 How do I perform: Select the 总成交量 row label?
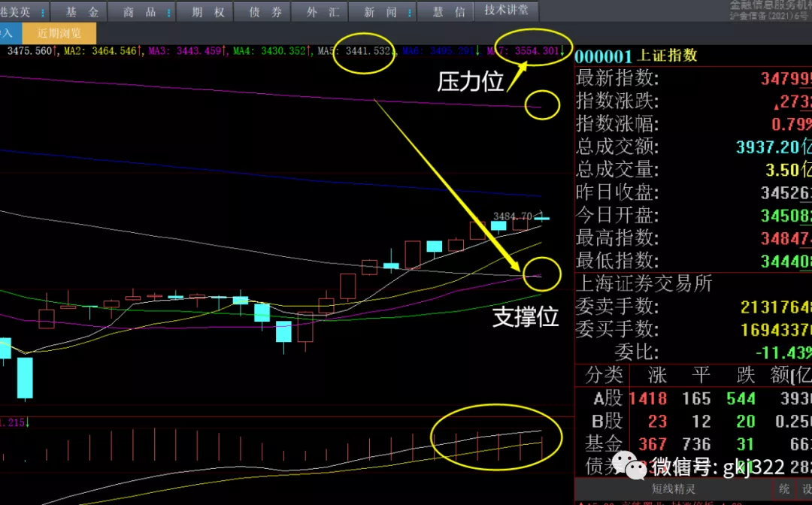pyautogui.click(x=617, y=169)
